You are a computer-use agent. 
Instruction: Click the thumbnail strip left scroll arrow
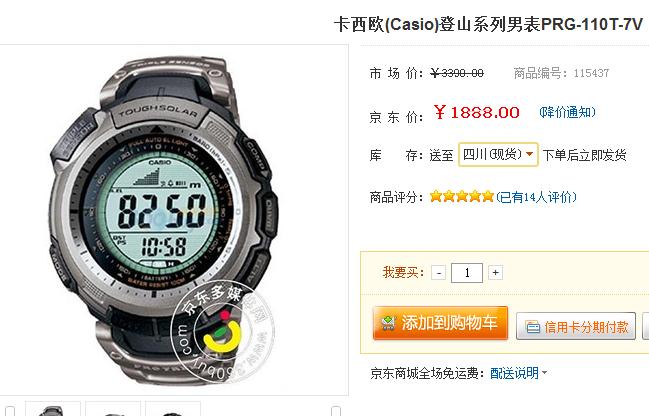pos(10,411)
